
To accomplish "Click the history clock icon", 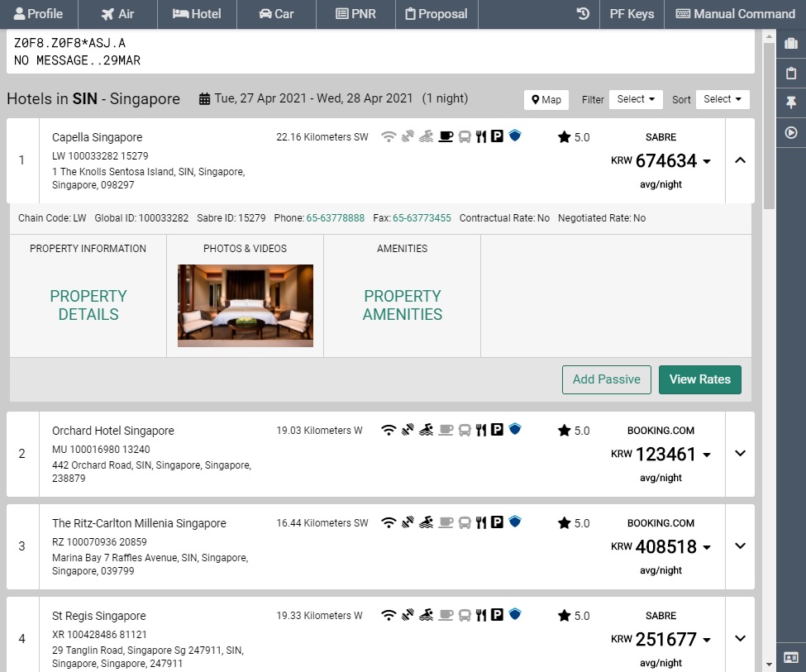I will point(583,14).
